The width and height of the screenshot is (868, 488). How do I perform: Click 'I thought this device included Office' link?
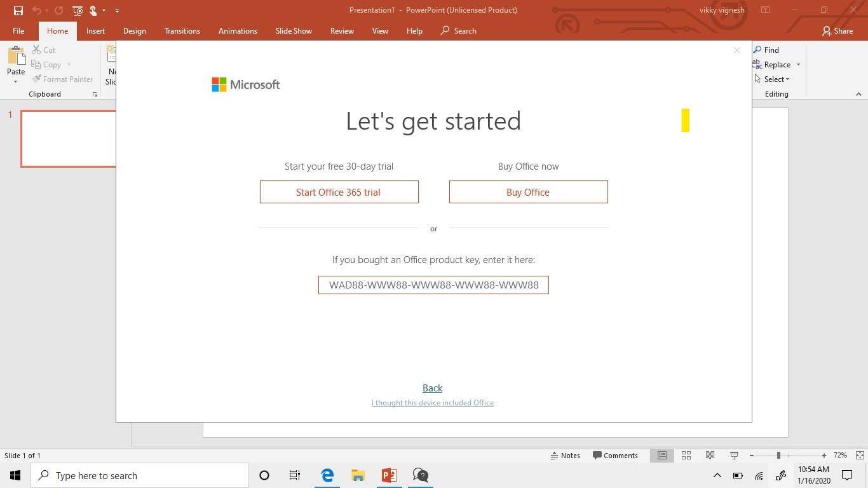click(433, 403)
